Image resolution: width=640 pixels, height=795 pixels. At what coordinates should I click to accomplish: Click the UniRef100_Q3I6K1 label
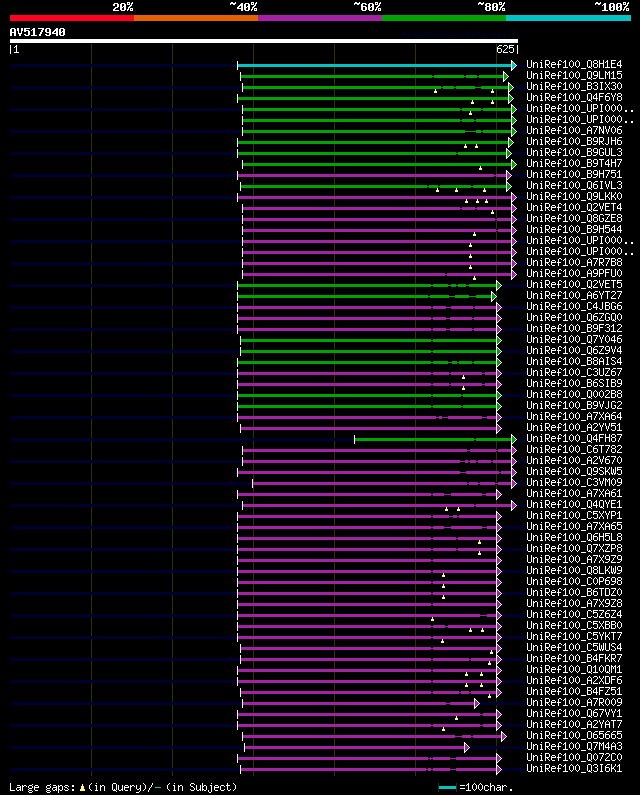574,769
